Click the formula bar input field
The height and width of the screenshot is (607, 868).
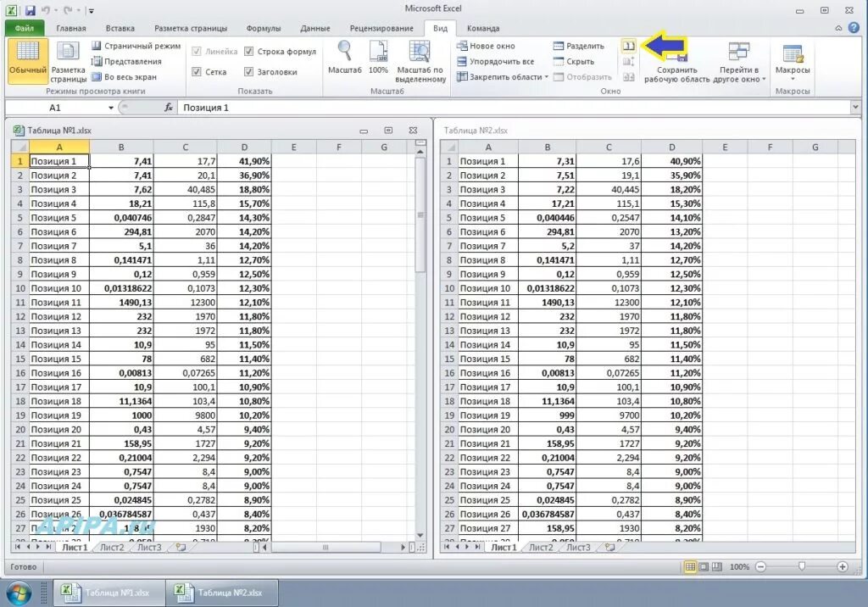coord(515,108)
